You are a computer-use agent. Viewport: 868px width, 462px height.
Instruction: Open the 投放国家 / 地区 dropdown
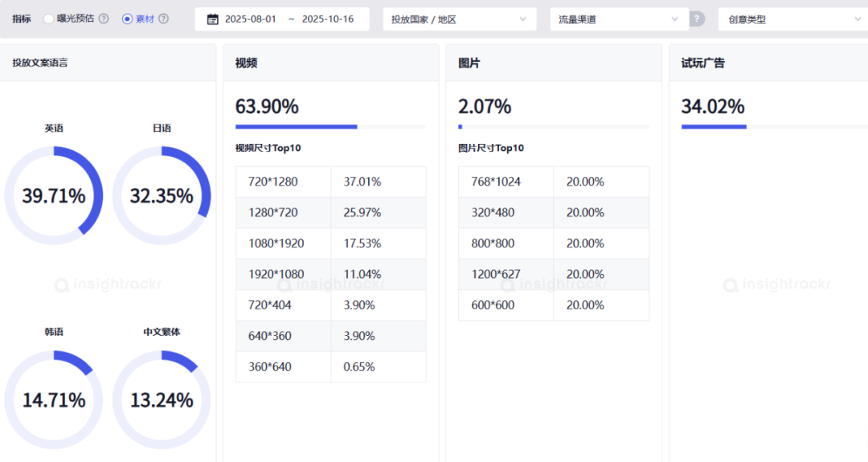[x=459, y=19]
